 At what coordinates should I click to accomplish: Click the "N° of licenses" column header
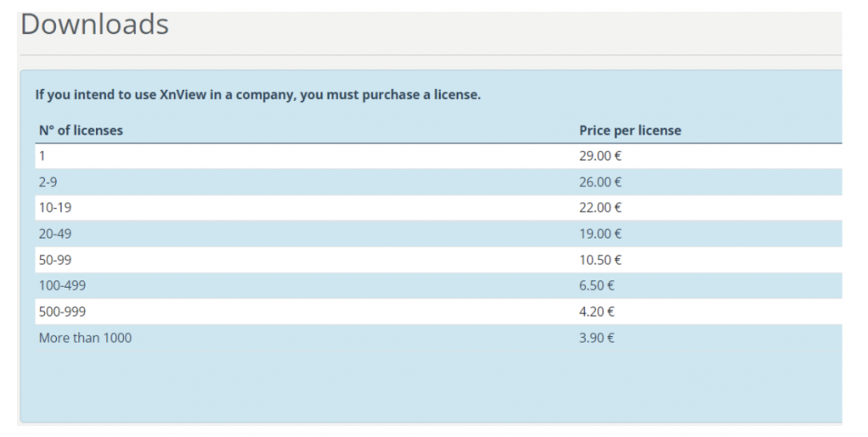(81, 130)
